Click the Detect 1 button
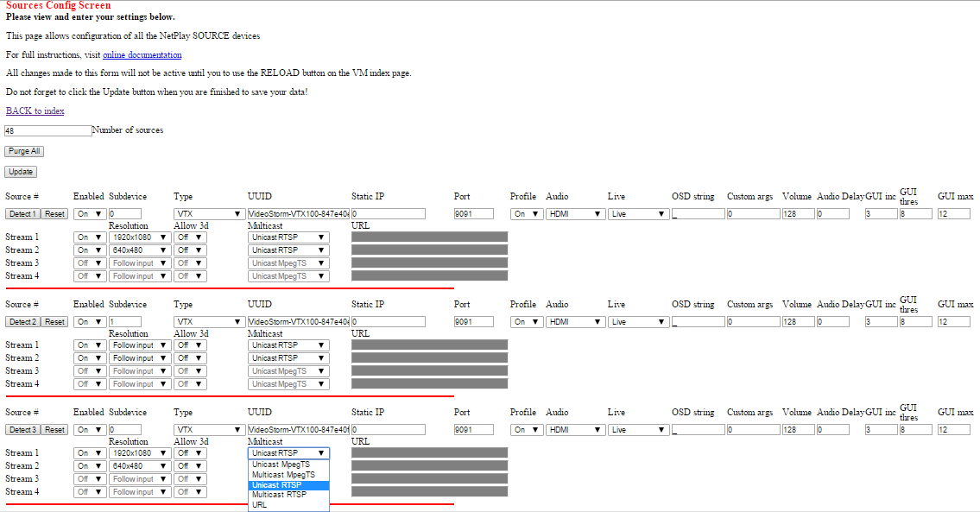Viewport: 980px width, 512px height. 22,214
